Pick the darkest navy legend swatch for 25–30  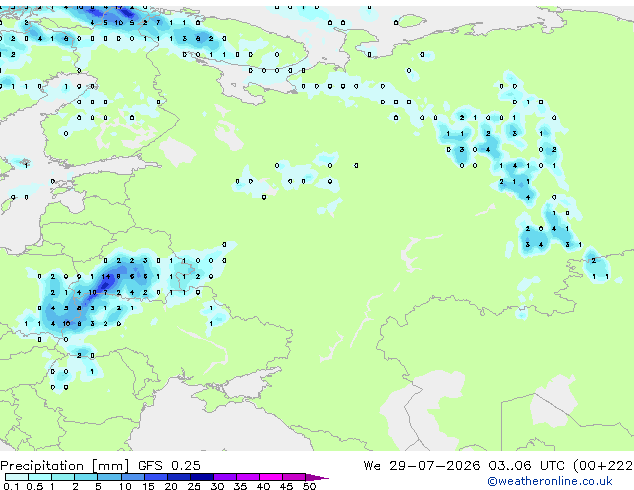point(201,477)
